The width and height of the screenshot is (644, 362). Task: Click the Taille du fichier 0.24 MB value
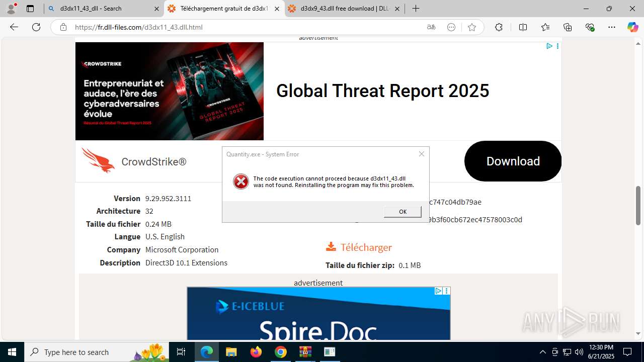pyautogui.click(x=158, y=224)
